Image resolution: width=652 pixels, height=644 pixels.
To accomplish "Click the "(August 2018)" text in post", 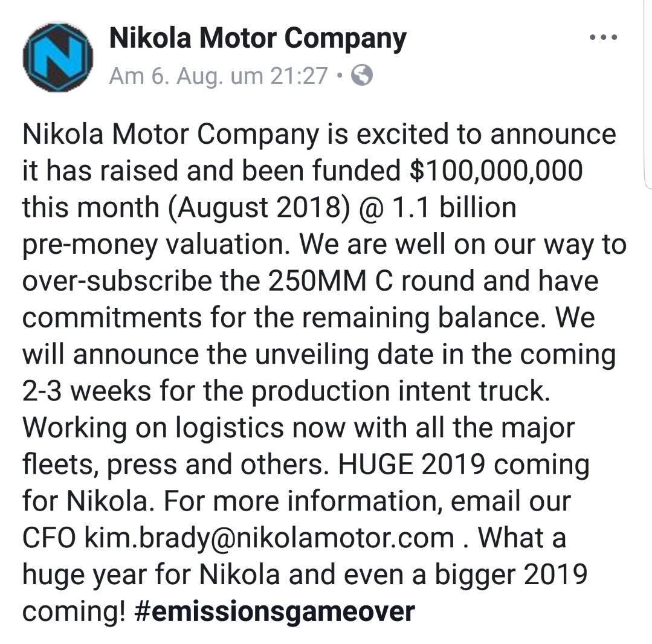I will pyautogui.click(x=256, y=208).
